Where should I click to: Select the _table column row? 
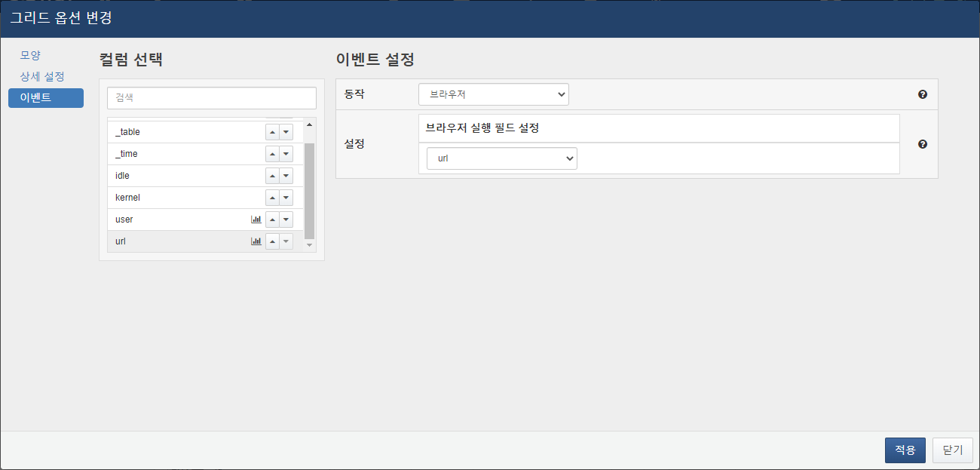click(x=205, y=132)
